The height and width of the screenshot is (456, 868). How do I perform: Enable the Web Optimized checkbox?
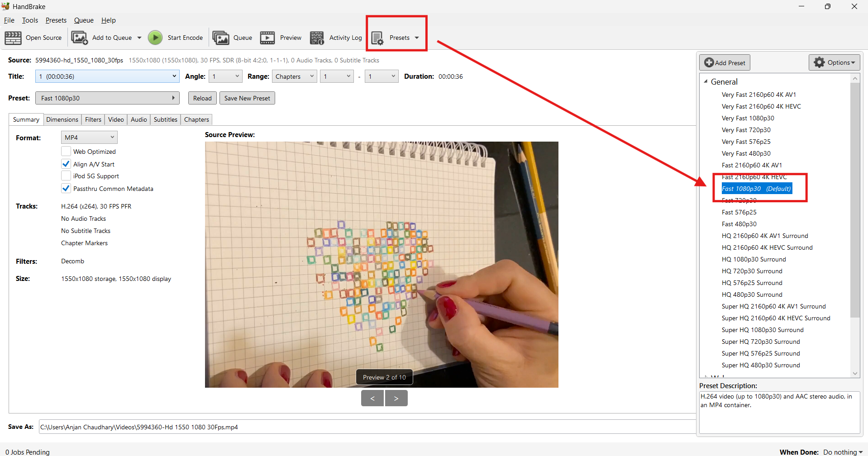[66, 152]
